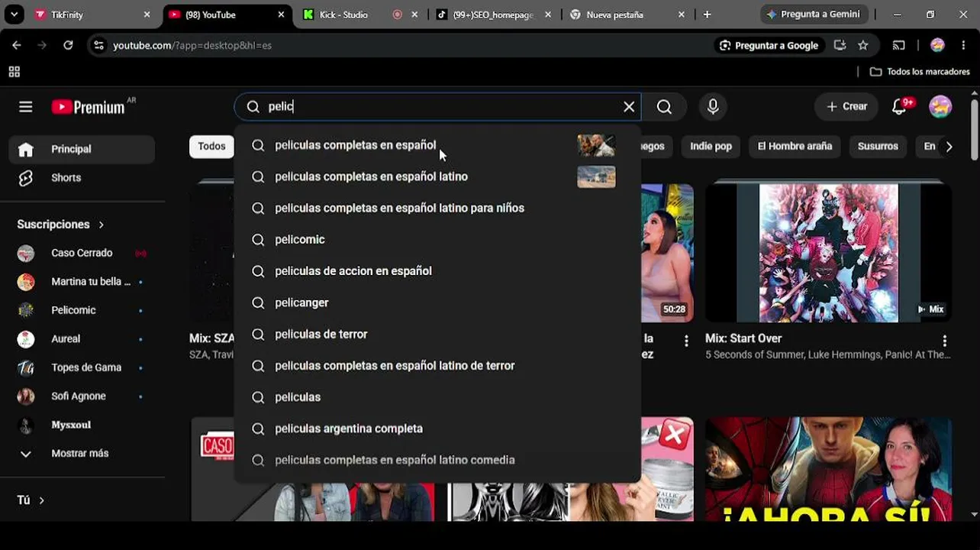The height and width of the screenshot is (550, 980).
Task: Open the Pelicomic subscription
Action: point(82,310)
